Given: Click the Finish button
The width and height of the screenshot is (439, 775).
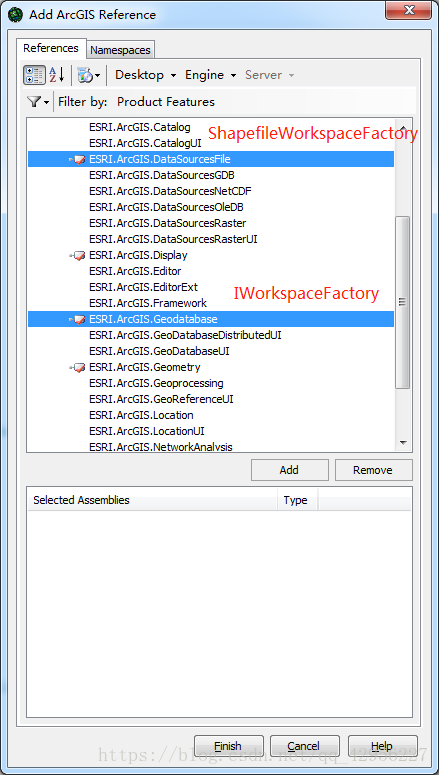Looking at the screenshot, I should (x=228, y=746).
